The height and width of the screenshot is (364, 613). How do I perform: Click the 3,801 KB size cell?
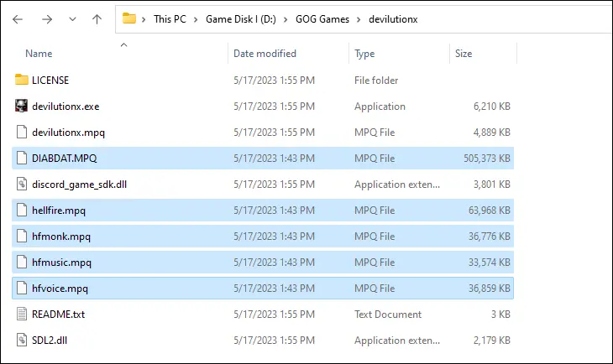[x=492, y=185]
